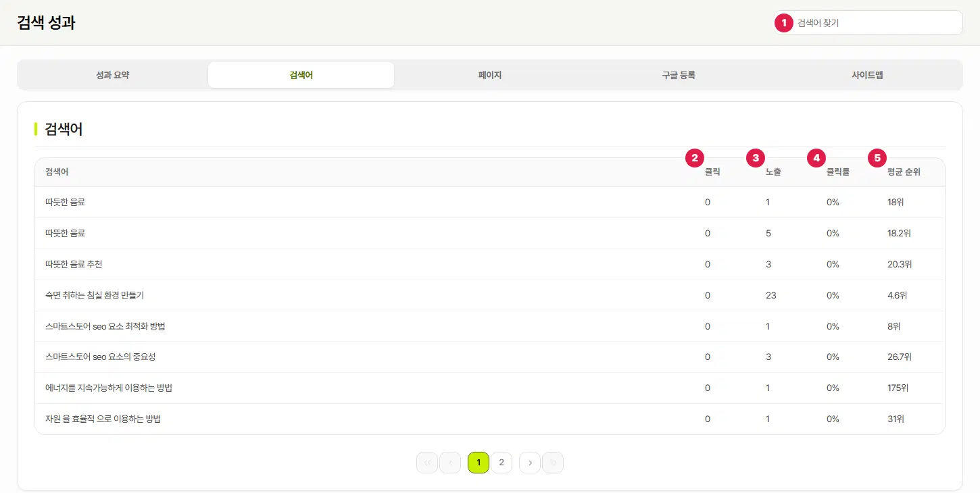Click the average rank value 31위
Screen dimensions: 980x493
tap(896, 419)
